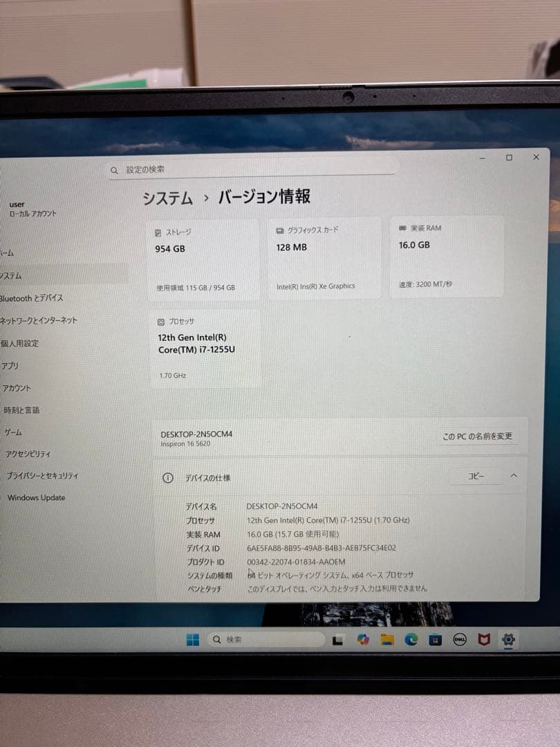Launch McAfee from the taskbar
The width and height of the screenshot is (560, 747).
484,640
